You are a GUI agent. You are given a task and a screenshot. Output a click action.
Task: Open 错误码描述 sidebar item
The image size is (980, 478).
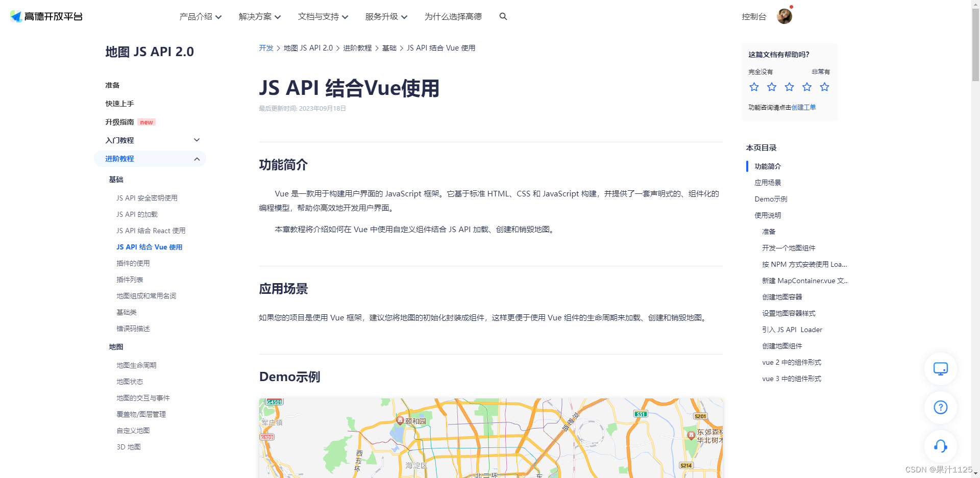(x=133, y=329)
